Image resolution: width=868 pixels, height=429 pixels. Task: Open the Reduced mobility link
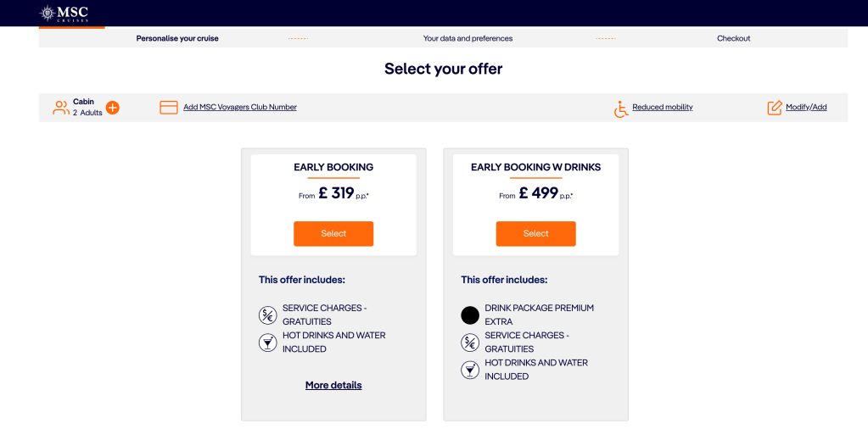point(663,107)
